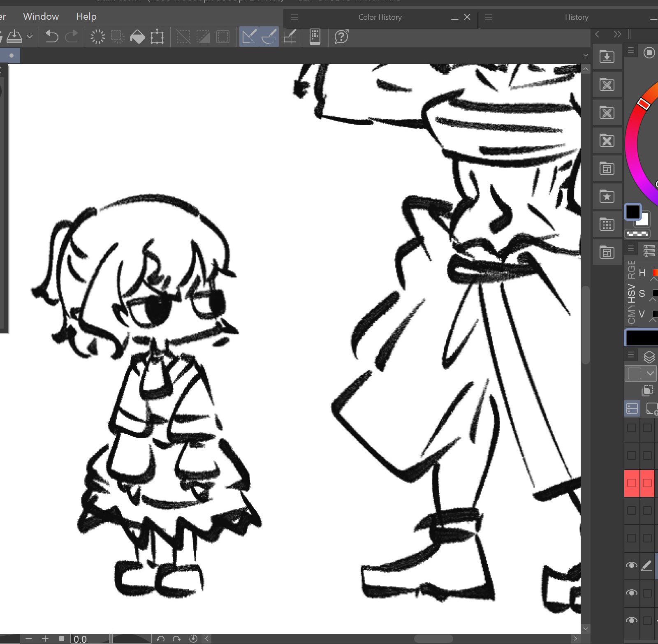Click the layer list view icon

(x=632, y=408)
